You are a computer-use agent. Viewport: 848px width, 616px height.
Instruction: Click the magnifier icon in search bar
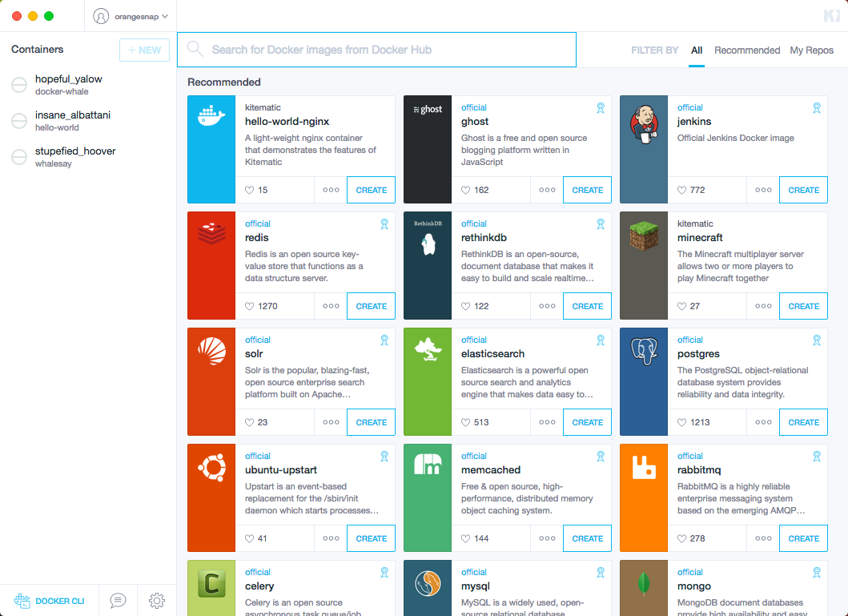[x=195, y=50]
